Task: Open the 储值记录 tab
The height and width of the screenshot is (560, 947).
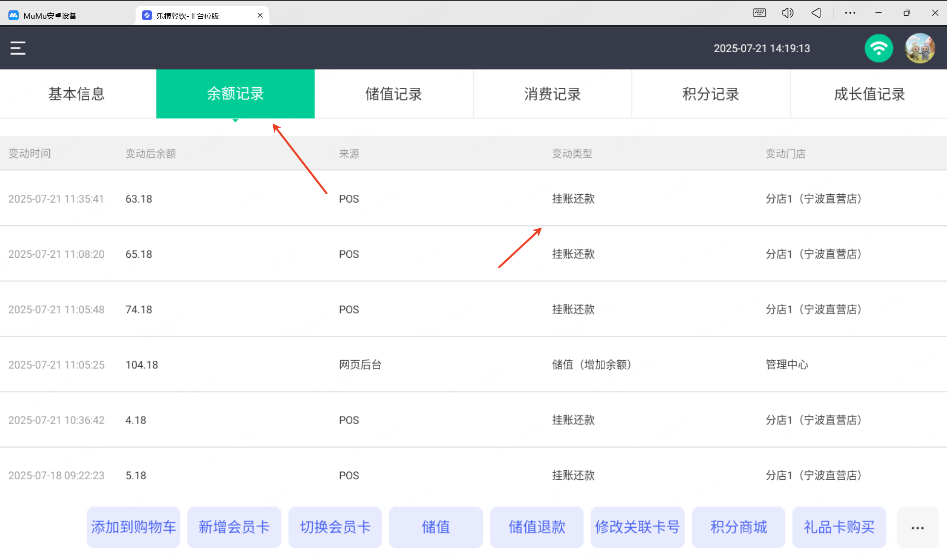Action: pos(394,94)
